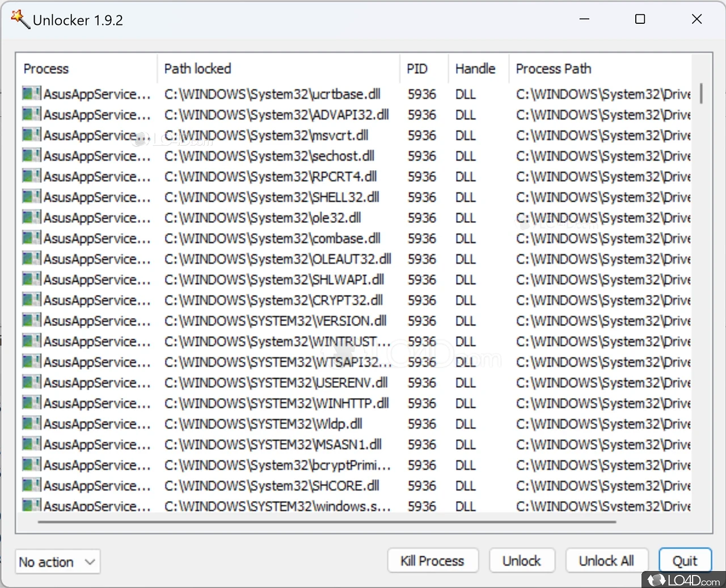726x588 pixels.
Task: Select the MSASN1.dll path cell
Action: [273, 445]
